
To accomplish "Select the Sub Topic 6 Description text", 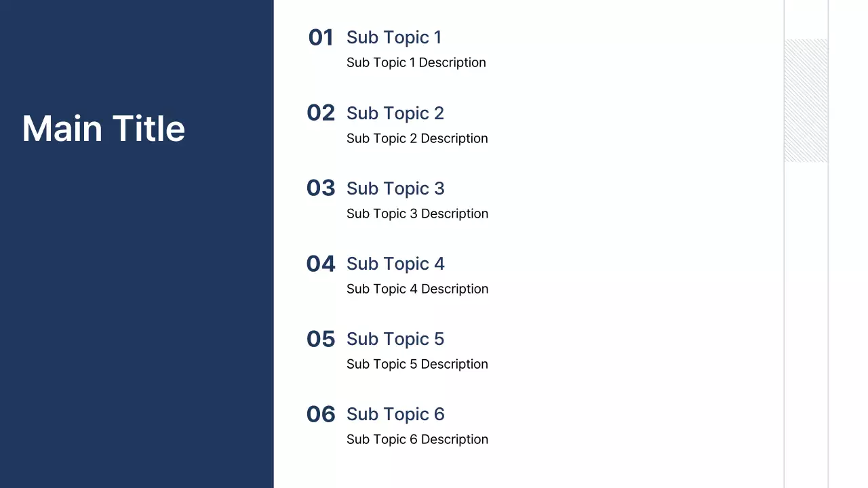I will click(417, 439).
